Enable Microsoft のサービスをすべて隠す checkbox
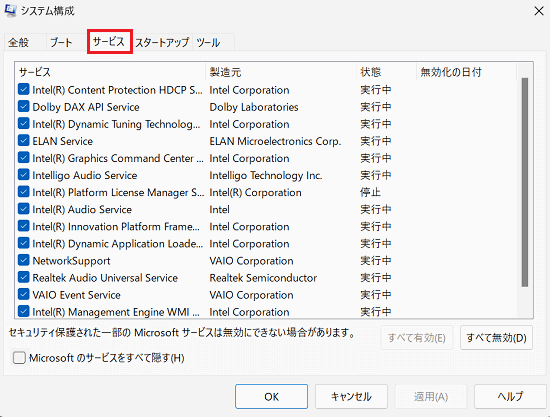The image size is (550, 417). (19, 358)
